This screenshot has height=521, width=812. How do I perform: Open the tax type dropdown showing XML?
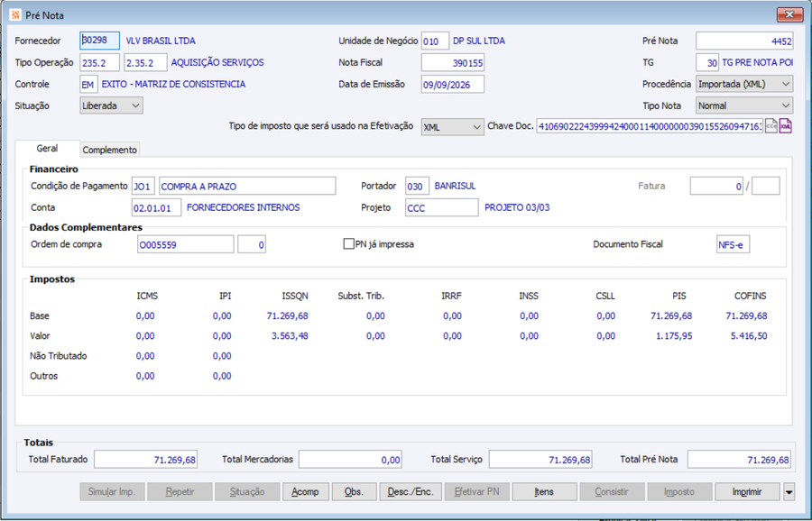coord(452,127)
